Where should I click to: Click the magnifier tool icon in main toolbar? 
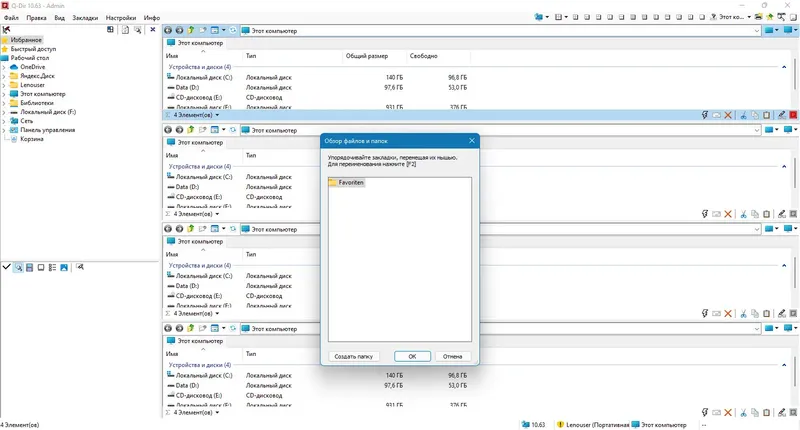tap(782, 17)
